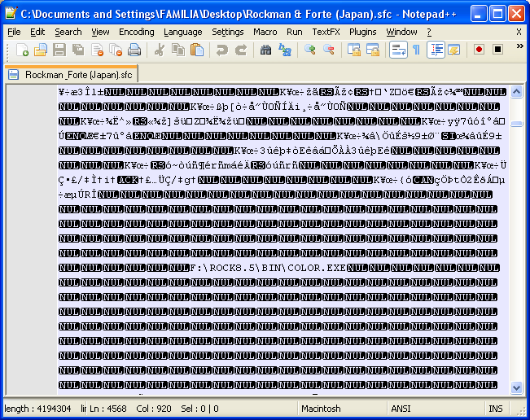
Task: Undo with the curved arrow icon
Action: (221, 50)
